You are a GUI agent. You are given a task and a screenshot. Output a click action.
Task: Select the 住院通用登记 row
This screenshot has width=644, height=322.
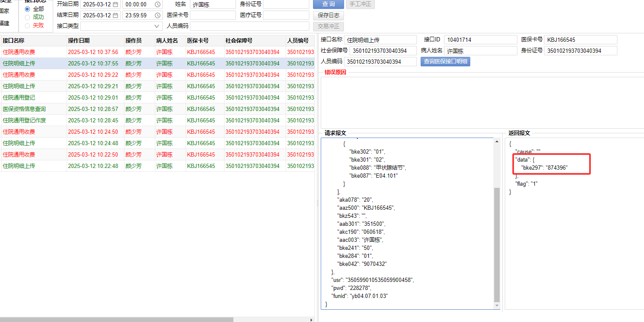[157, 98]
